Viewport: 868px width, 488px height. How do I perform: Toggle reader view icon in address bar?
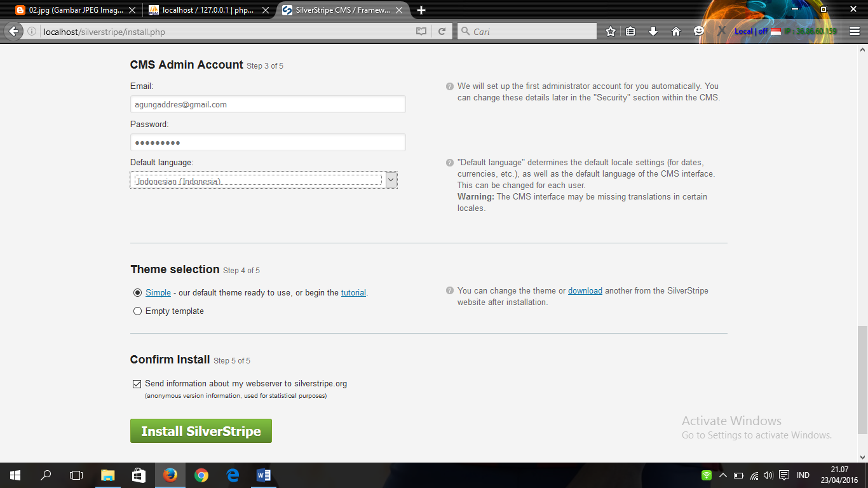421,31
